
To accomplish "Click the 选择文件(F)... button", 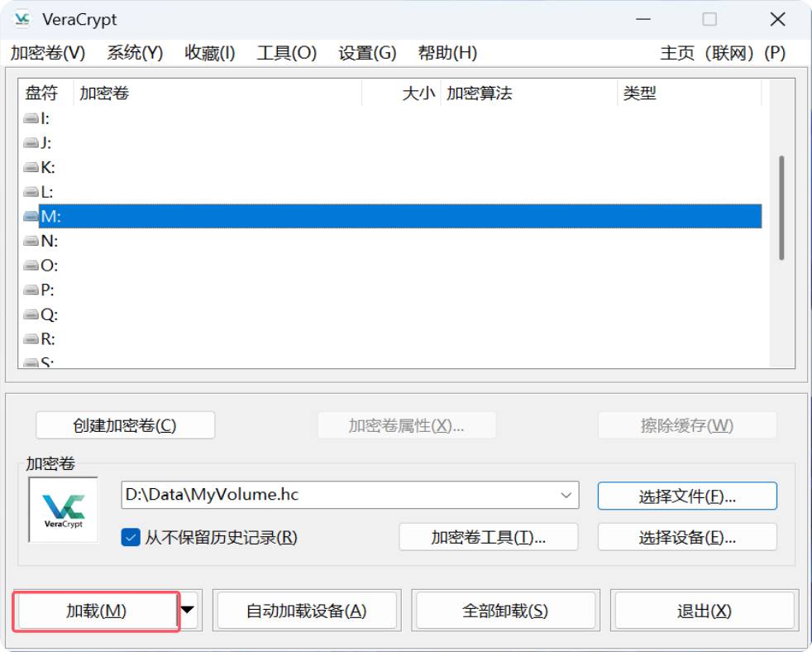I will click(x=686, y=496).
